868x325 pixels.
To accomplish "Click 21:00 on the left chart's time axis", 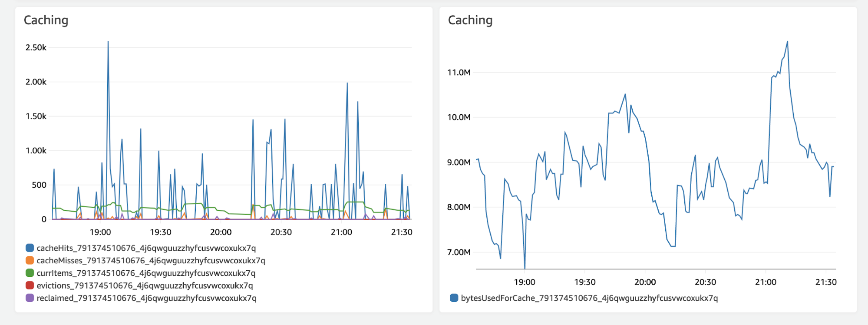I will 342,232.
